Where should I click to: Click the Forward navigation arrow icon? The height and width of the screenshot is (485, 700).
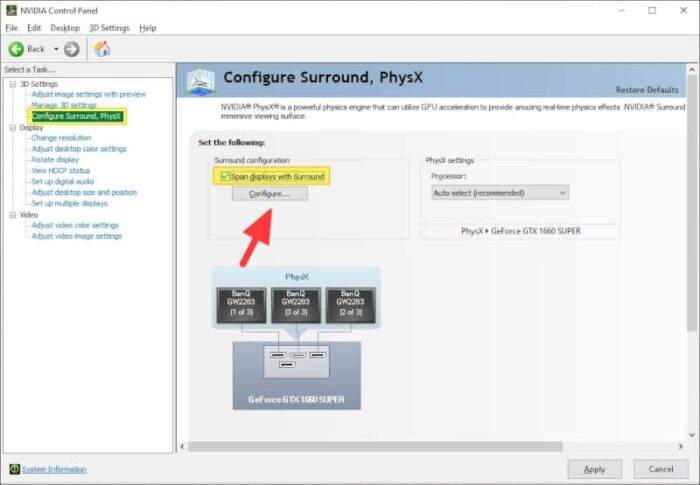pyautogui.click(x=71, y=49)
